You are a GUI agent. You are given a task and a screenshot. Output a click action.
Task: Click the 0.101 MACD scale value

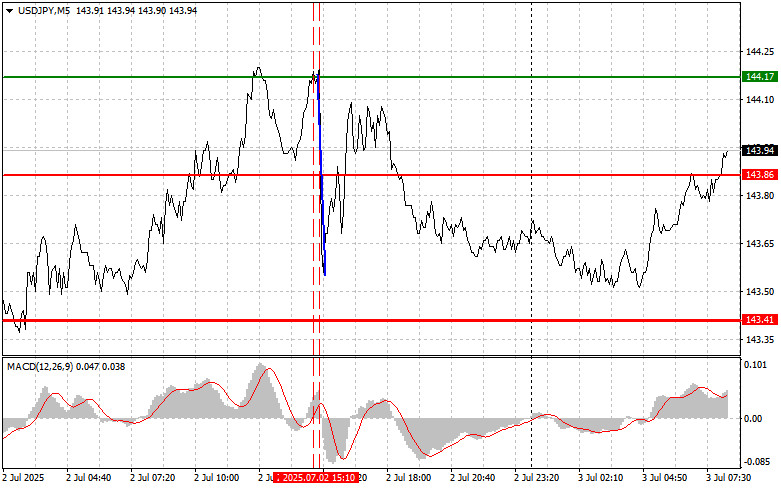[756, 364]
